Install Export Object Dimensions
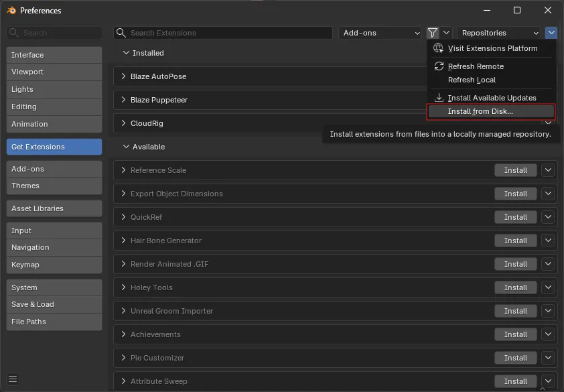564x392 pixels. (516, 194)
